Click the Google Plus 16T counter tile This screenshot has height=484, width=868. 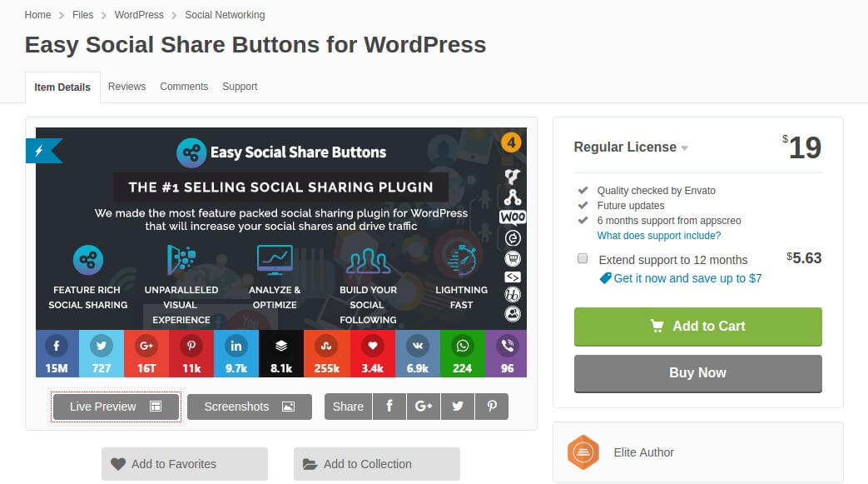click(x=146, y=354)
